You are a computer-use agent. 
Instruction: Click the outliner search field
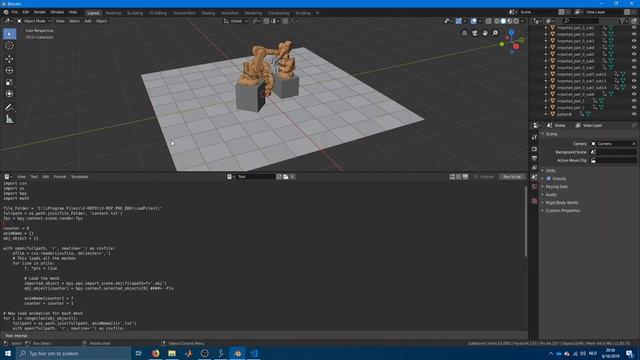(x=581, y=20)
